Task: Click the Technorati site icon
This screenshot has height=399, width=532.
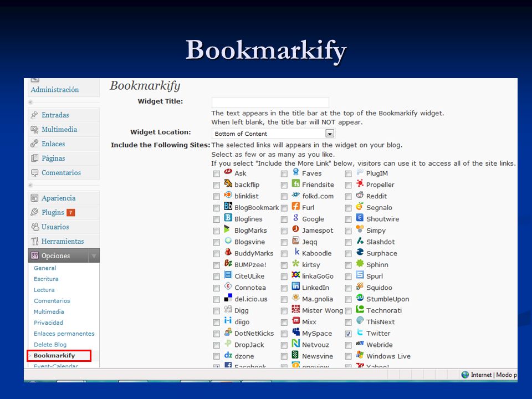Action: [360, 310]
